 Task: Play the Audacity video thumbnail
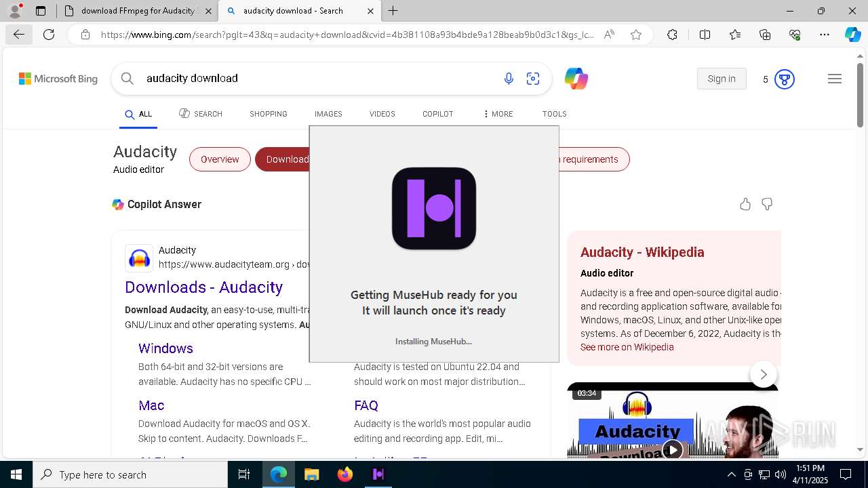(x=672, y=449)
